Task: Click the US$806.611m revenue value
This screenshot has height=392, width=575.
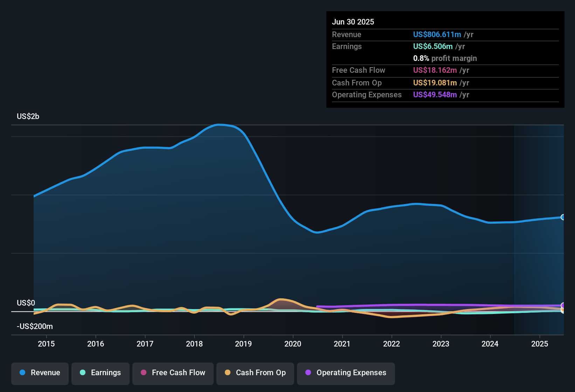Action: (x=437, y=34)
